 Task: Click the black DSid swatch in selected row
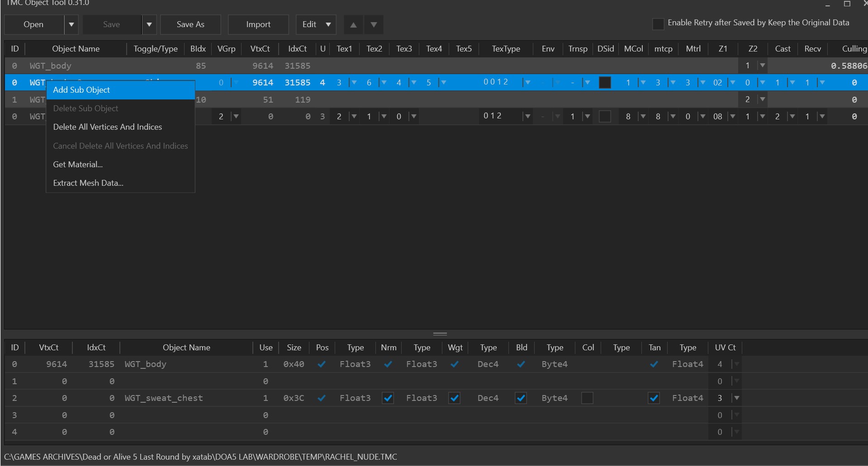click(605, 83)
